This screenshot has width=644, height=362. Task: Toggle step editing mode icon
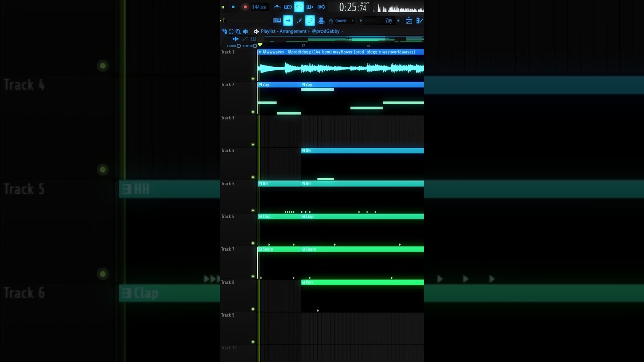click(299, 21)
